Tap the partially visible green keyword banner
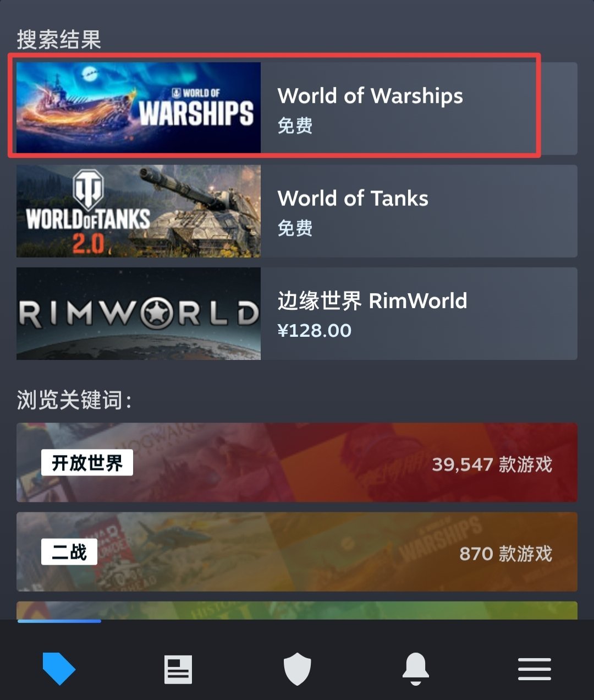The width and height of the screenshot is (594, 700). pyautogui.click(x=297, y=610)
